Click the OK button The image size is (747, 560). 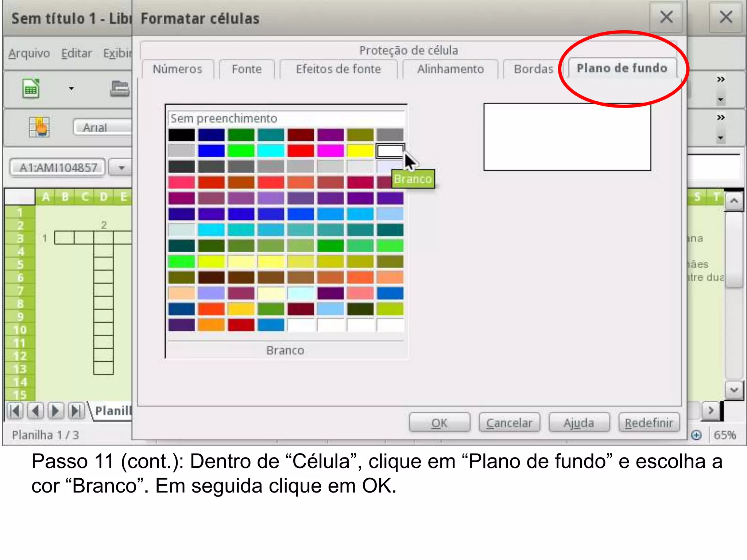(440, 423)
